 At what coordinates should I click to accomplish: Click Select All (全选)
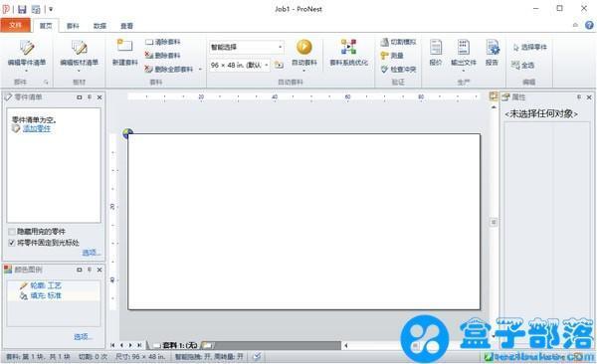click(x=522, y=65)
